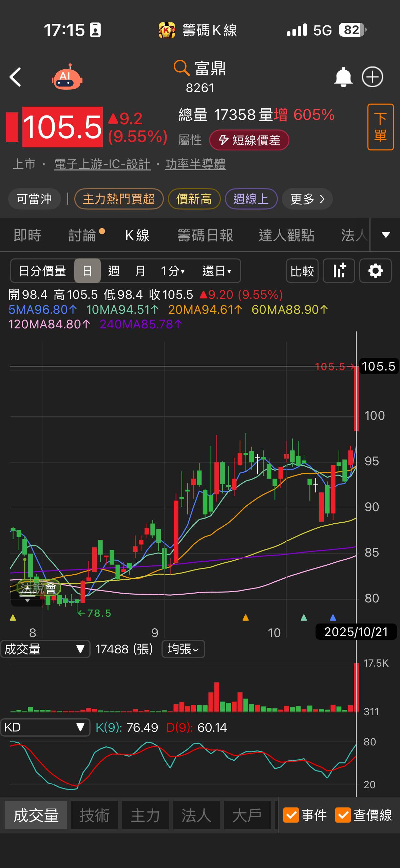This screenshot has width=400, height=868.
Task: Open the KD indicator dropdown
Action: [45, 727]
